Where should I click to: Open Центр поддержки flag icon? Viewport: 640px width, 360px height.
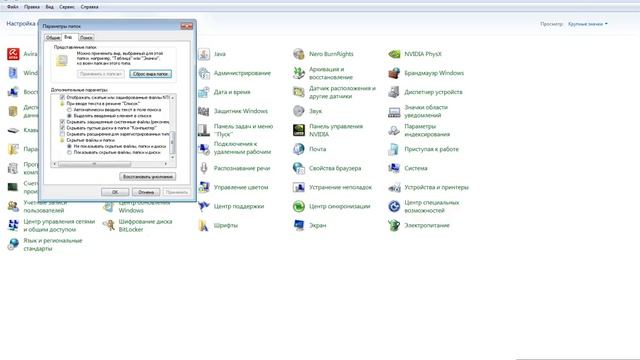coord(204,206)
